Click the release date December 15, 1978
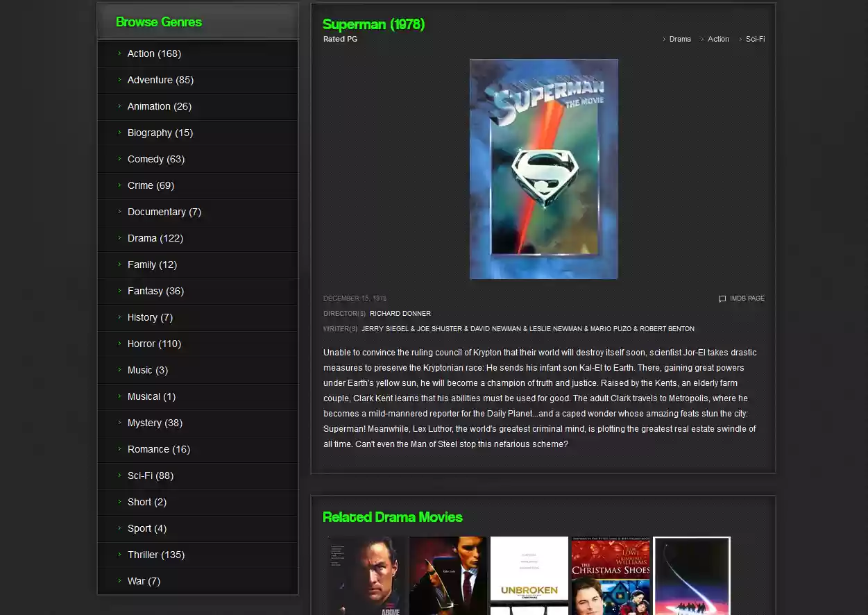Viewport: 868px width, 615px height. pyautogui.click(x=355, y=298)
